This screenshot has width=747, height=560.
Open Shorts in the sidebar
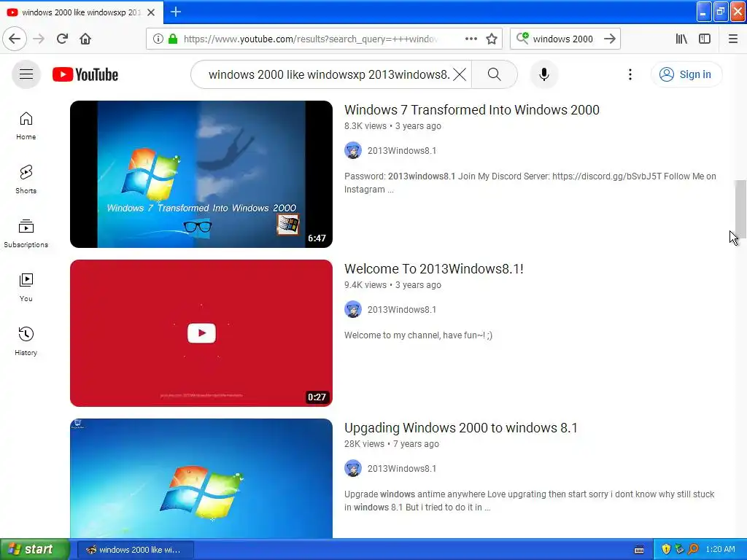[26, 179]
